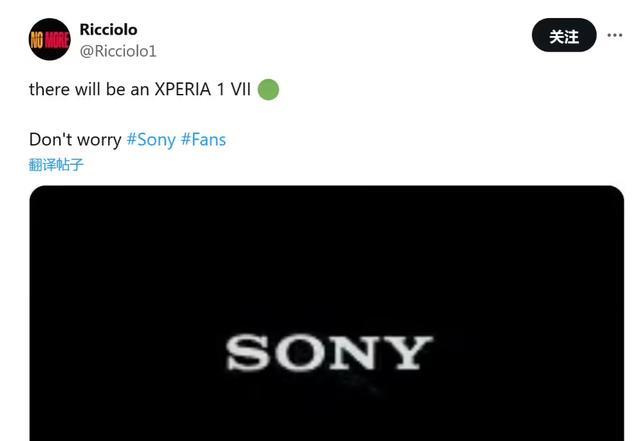The width and height of the screenshot is (640, 441).
Task: Open the Ricciolo display name
Action: tap(108, 29)
